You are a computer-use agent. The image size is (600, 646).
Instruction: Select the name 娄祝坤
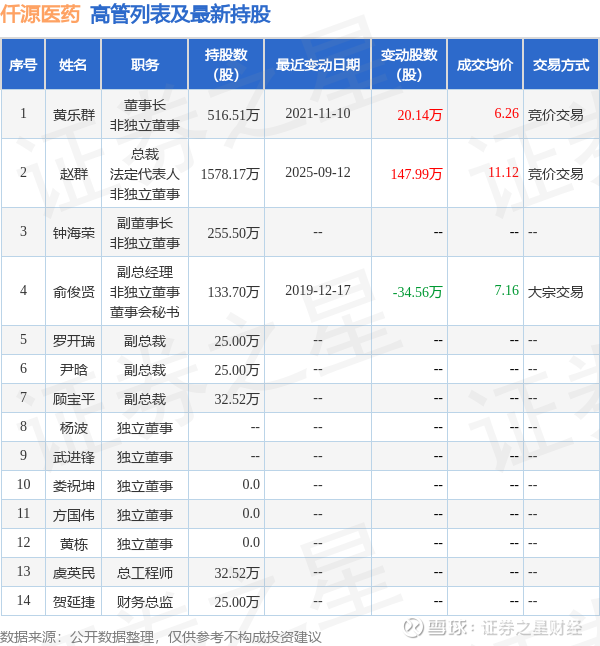click(x=74, y=486)
